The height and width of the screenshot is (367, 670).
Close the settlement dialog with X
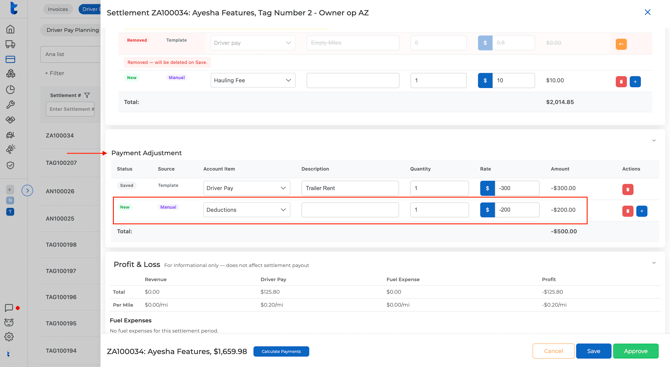click(647, 12)
